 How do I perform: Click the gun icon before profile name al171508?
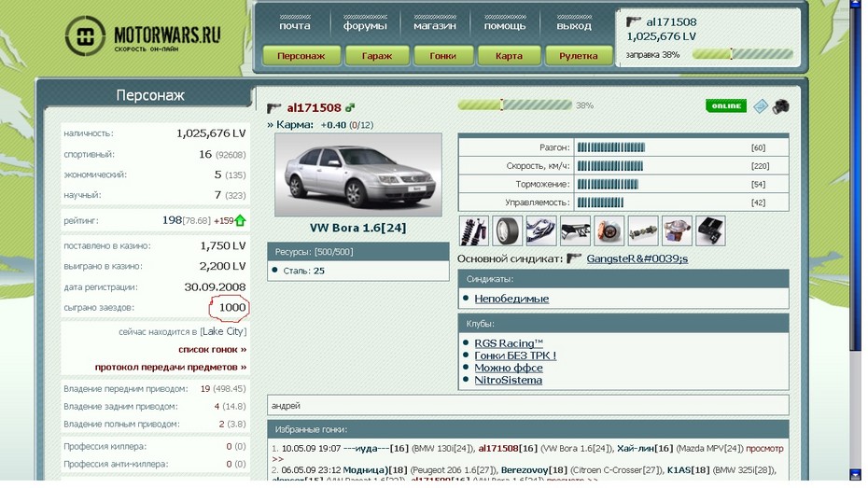tap(274, 108)
